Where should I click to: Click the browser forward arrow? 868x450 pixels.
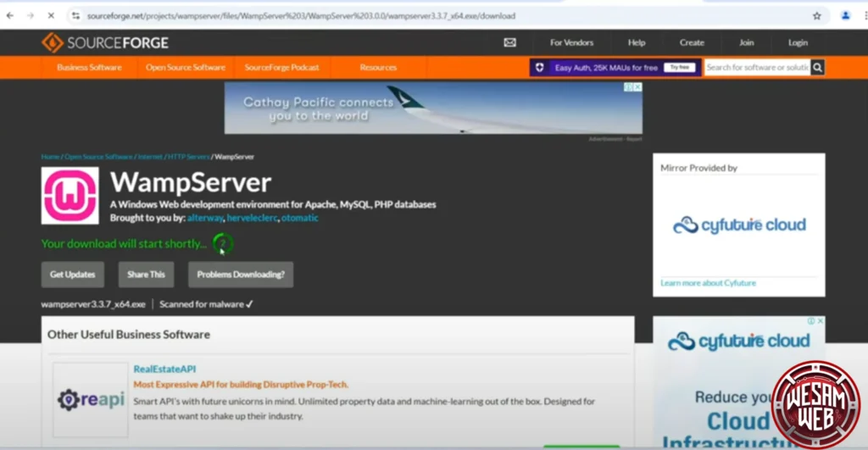pos(31,15)
